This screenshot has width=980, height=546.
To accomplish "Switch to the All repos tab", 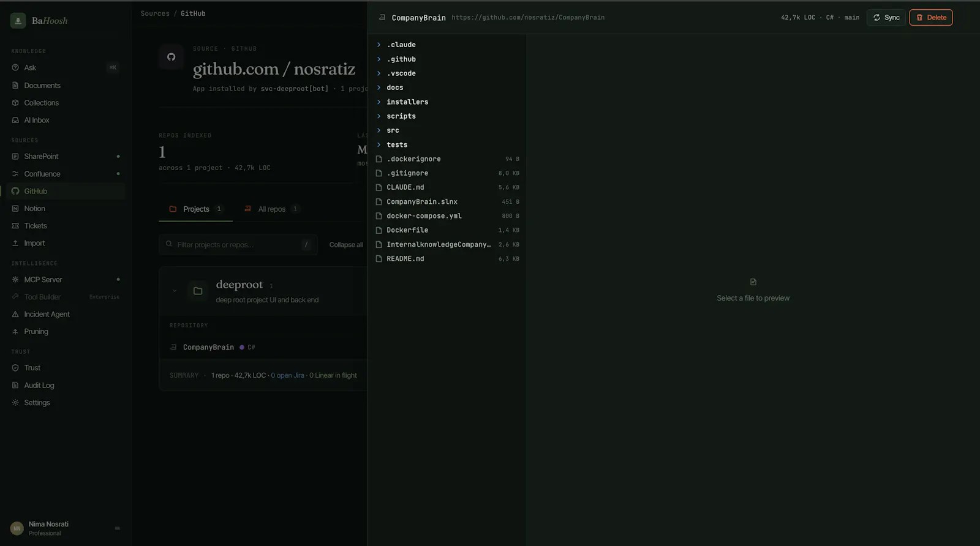I will pos(271,209).
